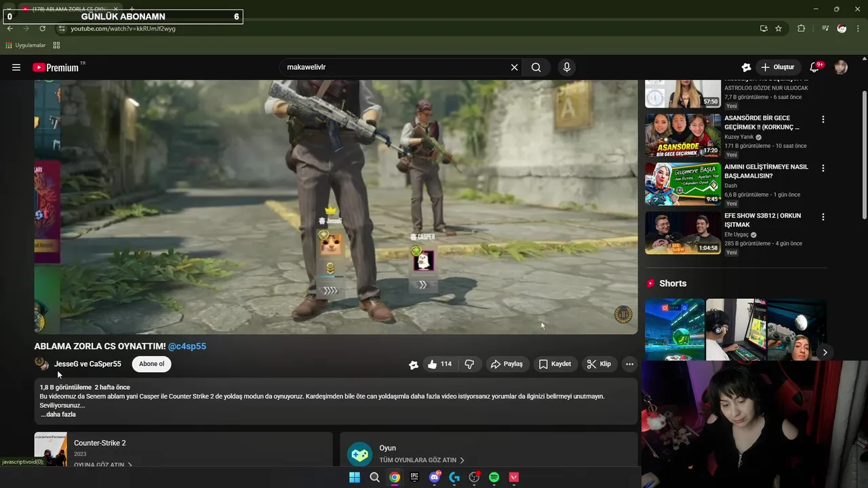Select the Chrome address bar URL
This screenshot has height=488, width=868.
(123, 28)
